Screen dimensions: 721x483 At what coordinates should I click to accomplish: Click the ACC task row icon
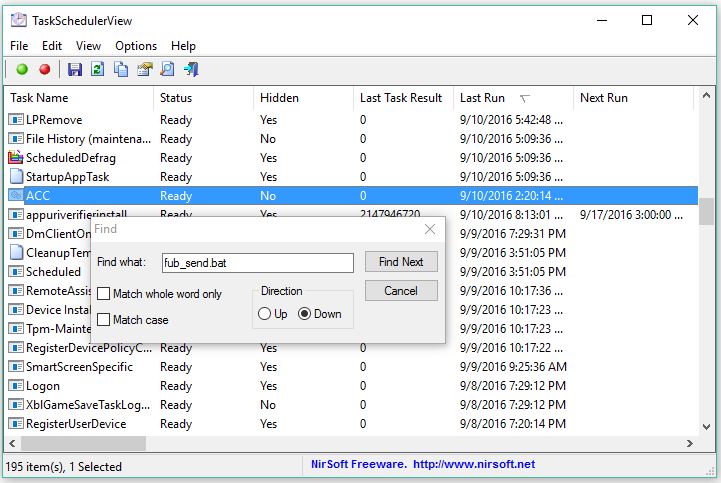[16, 196]
